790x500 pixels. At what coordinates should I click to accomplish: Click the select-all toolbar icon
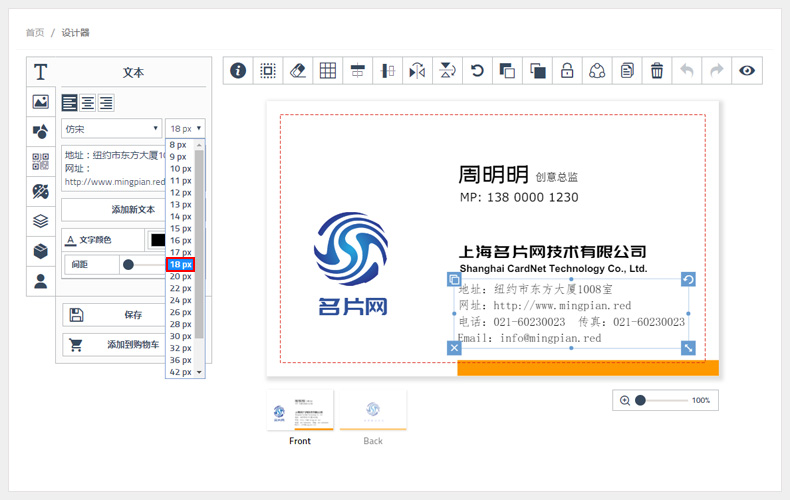(x=268, y=71)
